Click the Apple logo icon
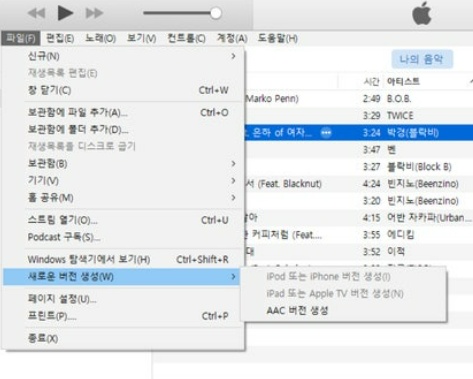Image resolution: width=473 pixels, height=379 pixels. [x=422, y=13]
